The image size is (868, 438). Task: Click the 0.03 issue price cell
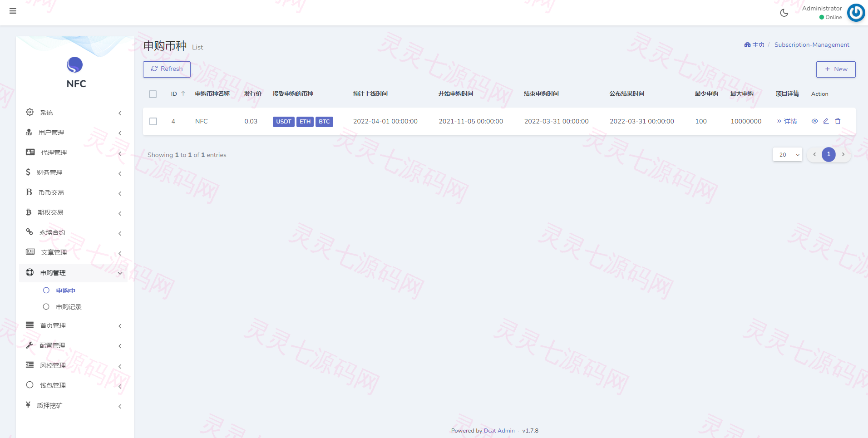pyautogui.click(x=251, y=121)
